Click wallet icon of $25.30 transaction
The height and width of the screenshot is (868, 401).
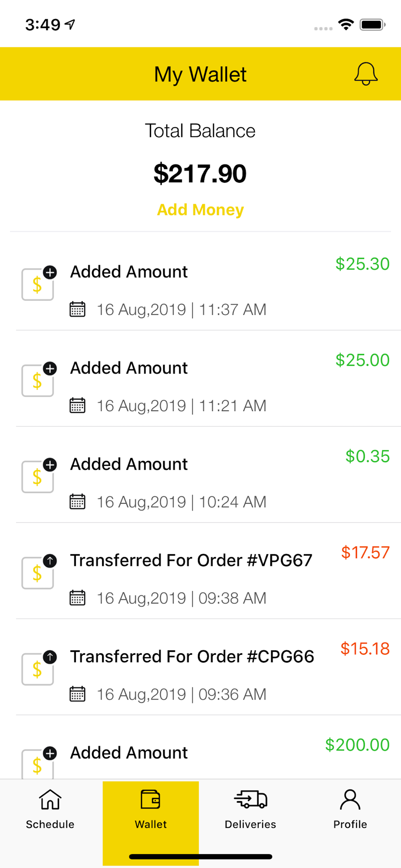(x=39, y=283)
